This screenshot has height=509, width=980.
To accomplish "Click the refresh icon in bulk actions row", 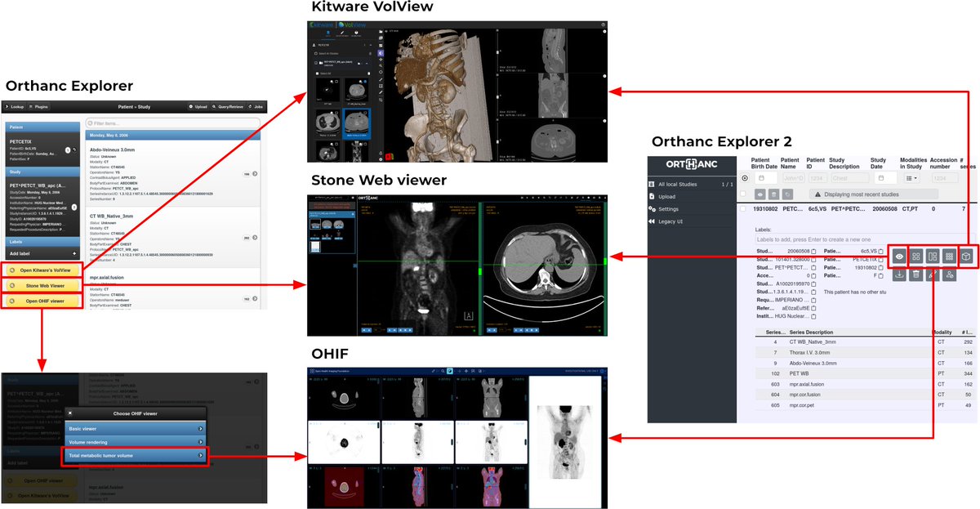I will [x=786, y=194].
